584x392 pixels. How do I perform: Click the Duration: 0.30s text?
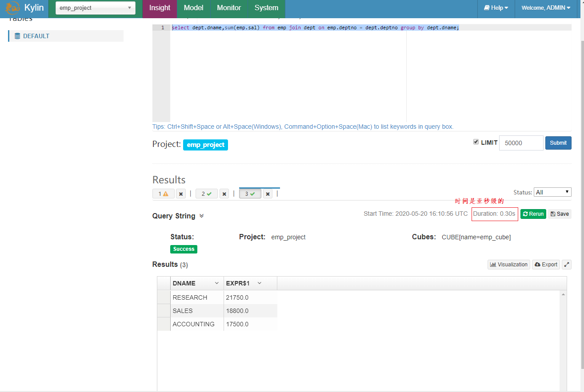click(494, 214)
